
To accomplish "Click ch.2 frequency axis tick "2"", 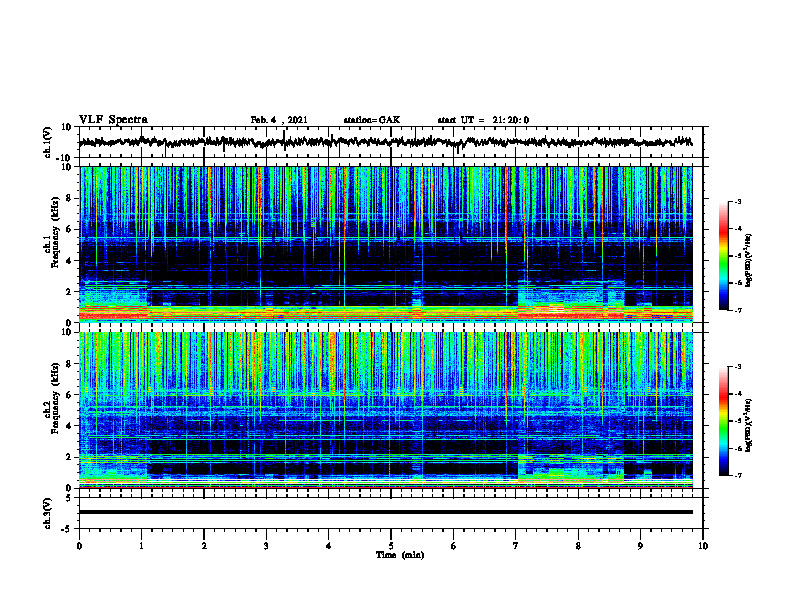I will click(x=70, y=457).
